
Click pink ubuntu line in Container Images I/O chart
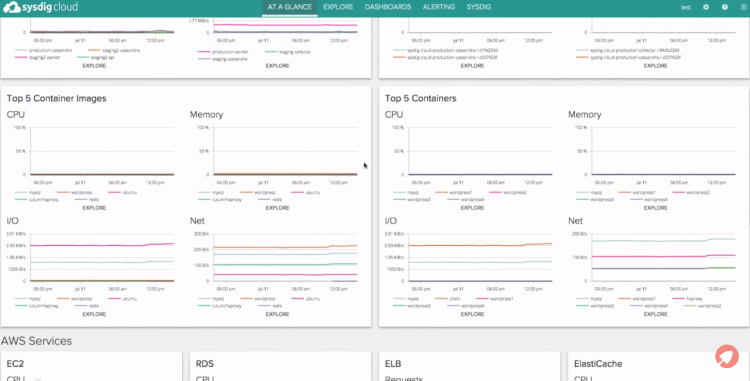pyautogui.click(x=102, y=245)
